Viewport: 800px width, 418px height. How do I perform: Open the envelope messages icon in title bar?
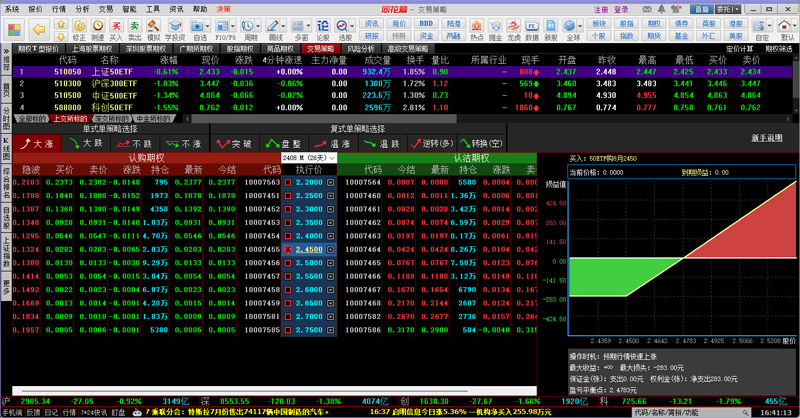click(x=647, y=9)
